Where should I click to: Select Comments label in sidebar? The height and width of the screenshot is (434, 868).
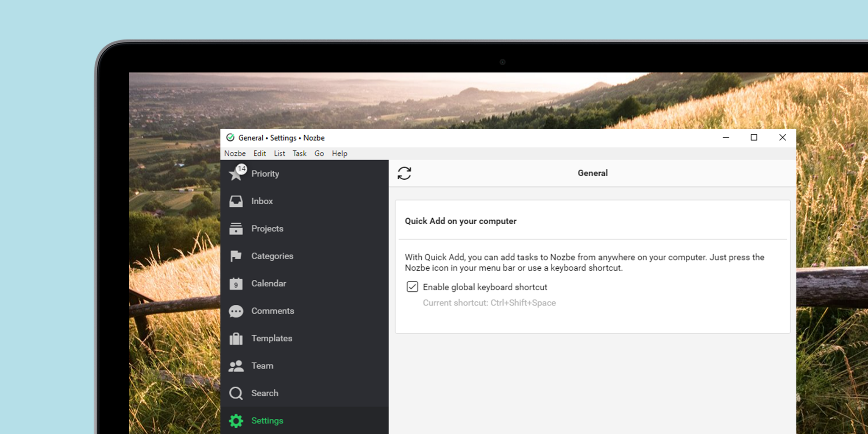(273, 311)
